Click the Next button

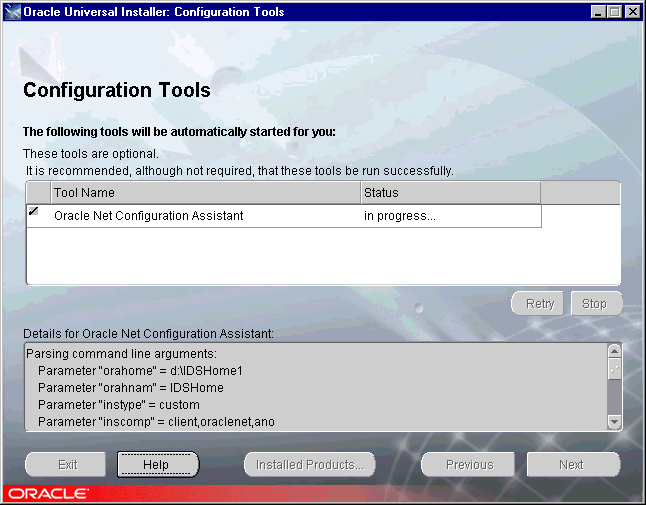coord(571,465)
